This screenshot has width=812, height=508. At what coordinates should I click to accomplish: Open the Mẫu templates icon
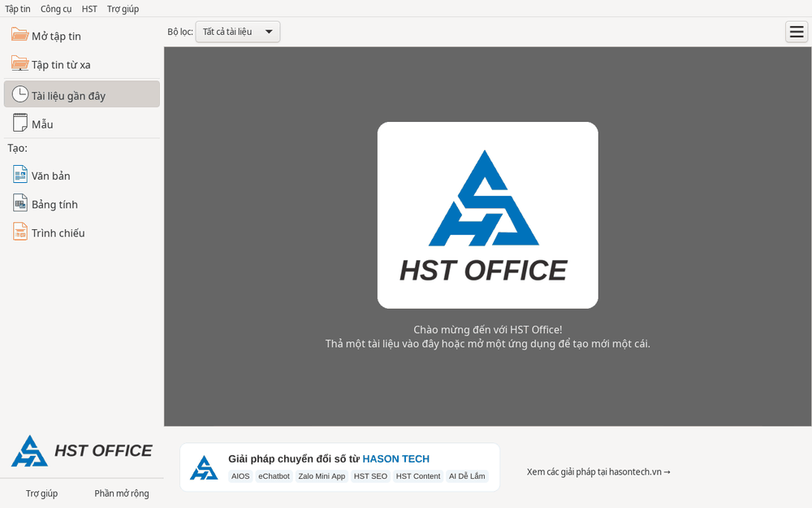click(x=19, y=123)
